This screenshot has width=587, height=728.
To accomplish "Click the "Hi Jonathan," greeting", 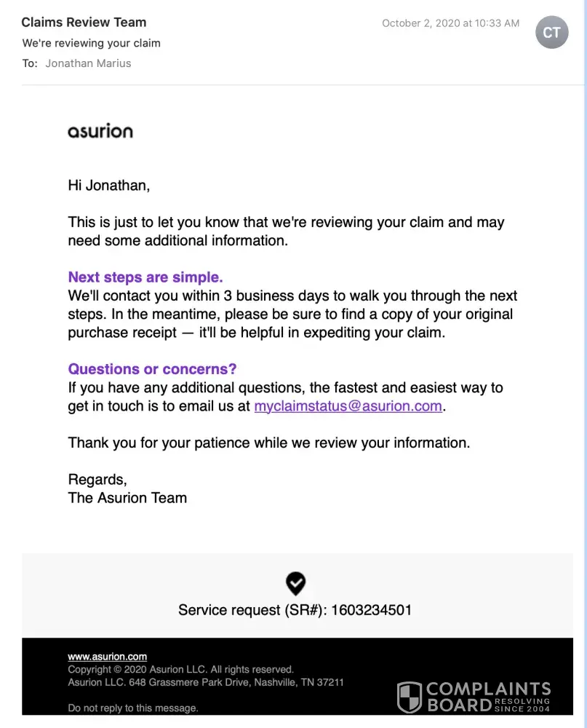I will coord(109,186).
